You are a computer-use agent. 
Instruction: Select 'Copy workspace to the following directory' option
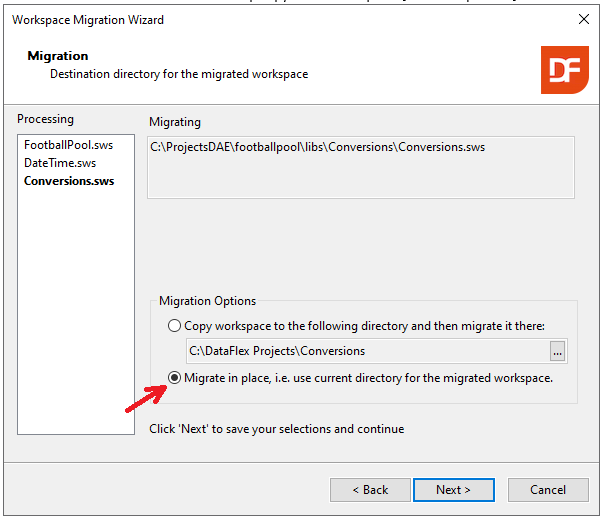[x=175, y=326]
